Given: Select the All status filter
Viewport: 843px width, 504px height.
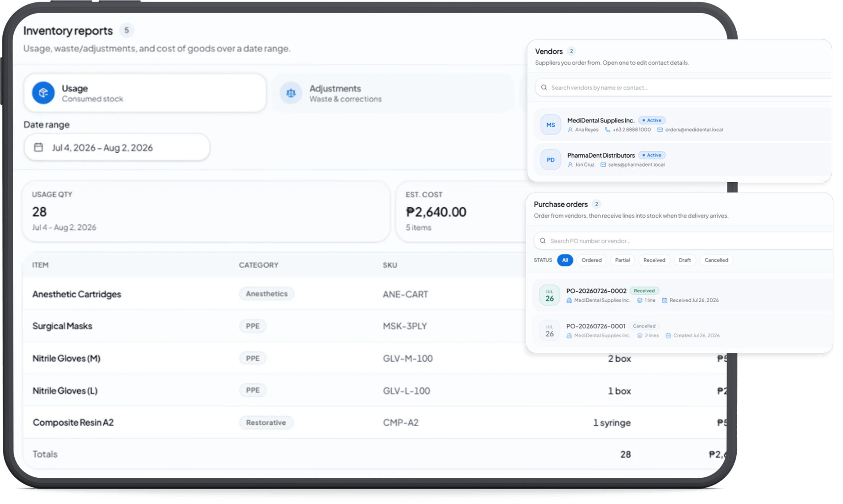Looking at the screenshot, I should click(x=565, y=260).
